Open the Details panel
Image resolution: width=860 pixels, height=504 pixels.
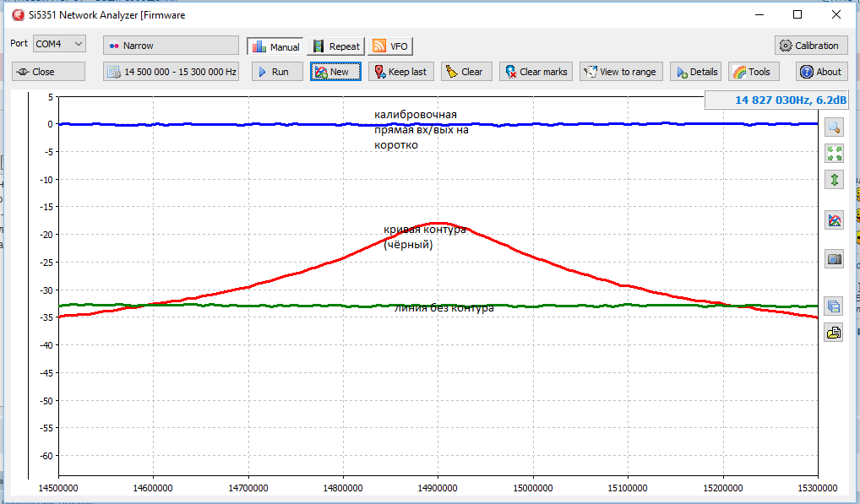[x=696, y=72]
